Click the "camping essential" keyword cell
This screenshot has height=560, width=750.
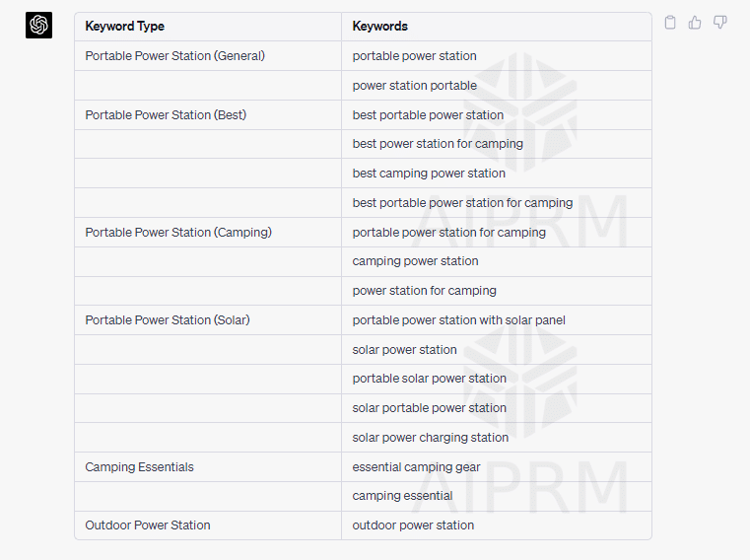click(403, 496)
